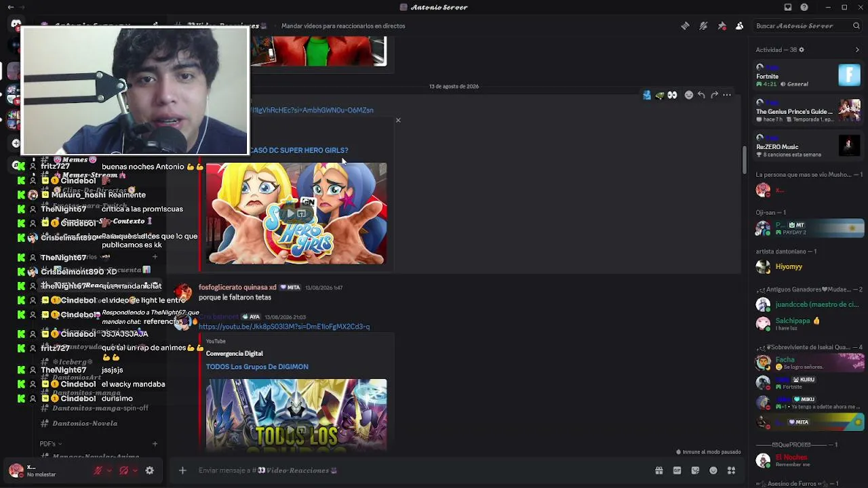This screenshot has width=868, height=488.
Task: Open user settings gear
Action: tap(150, 470)
